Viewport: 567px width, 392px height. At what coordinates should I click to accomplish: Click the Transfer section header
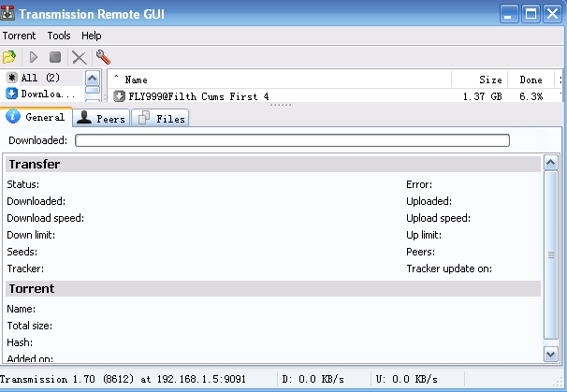tap(273, 164)
